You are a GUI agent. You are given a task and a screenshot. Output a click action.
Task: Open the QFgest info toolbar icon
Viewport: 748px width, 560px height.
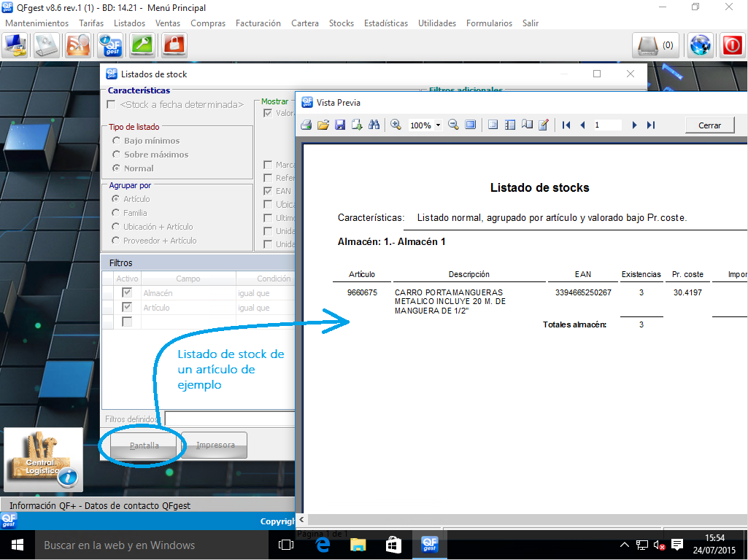click(x=109, y=46)
